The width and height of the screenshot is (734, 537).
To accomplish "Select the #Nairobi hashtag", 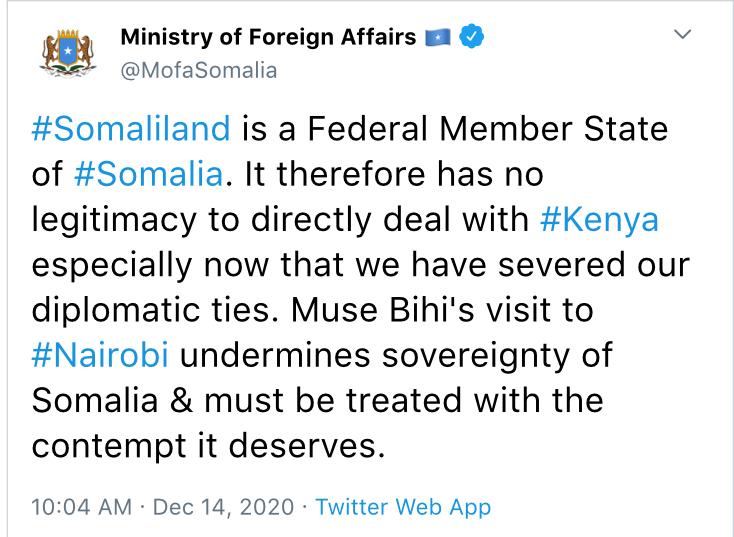I will 100,355.
